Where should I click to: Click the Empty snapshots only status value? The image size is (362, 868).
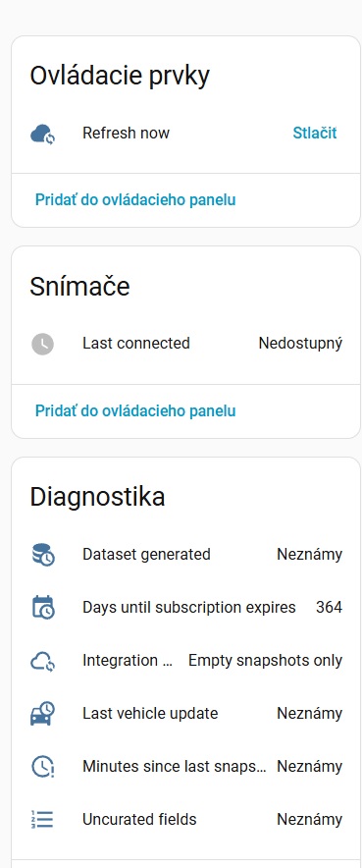(265, 661)
